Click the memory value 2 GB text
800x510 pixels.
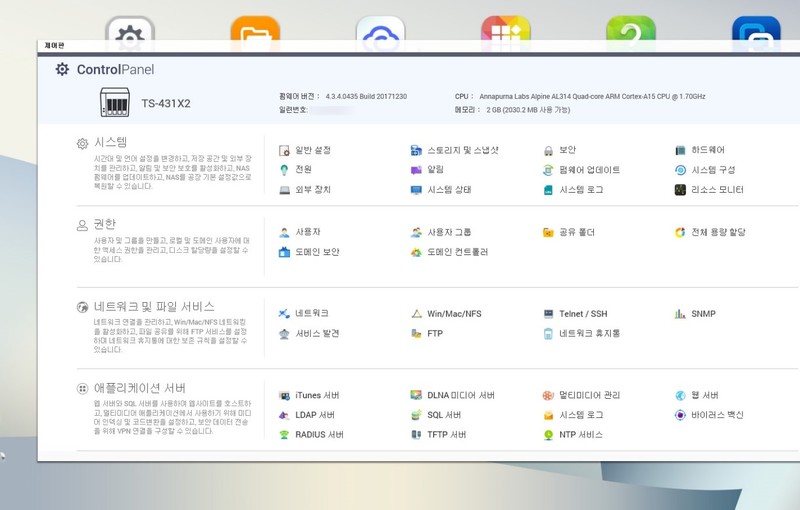click(x=528, y=110)
